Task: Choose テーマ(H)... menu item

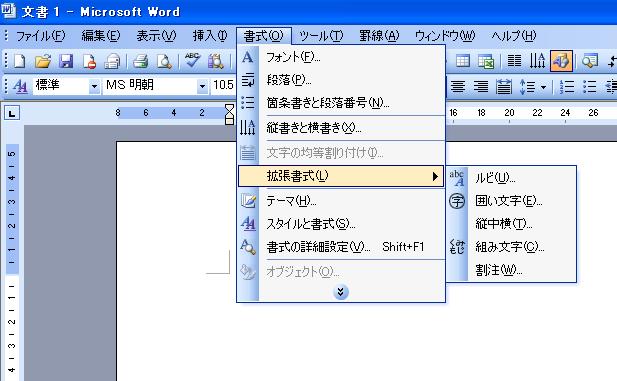Action: pos(341,201)
